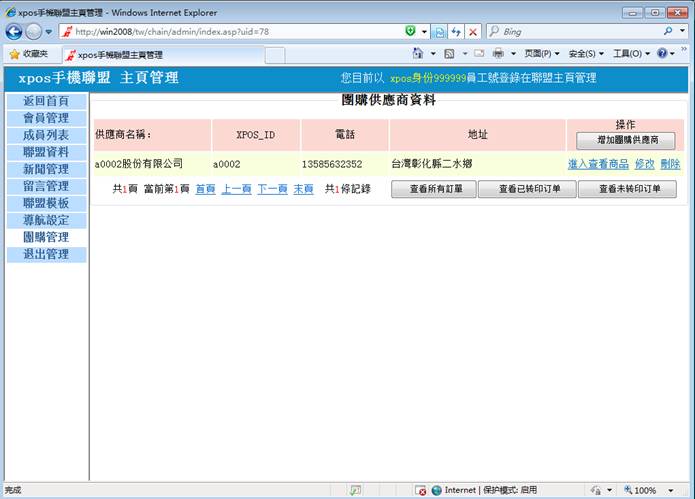Click the Refresh page icon
695x499 pixels.
(x=455, y=32)
